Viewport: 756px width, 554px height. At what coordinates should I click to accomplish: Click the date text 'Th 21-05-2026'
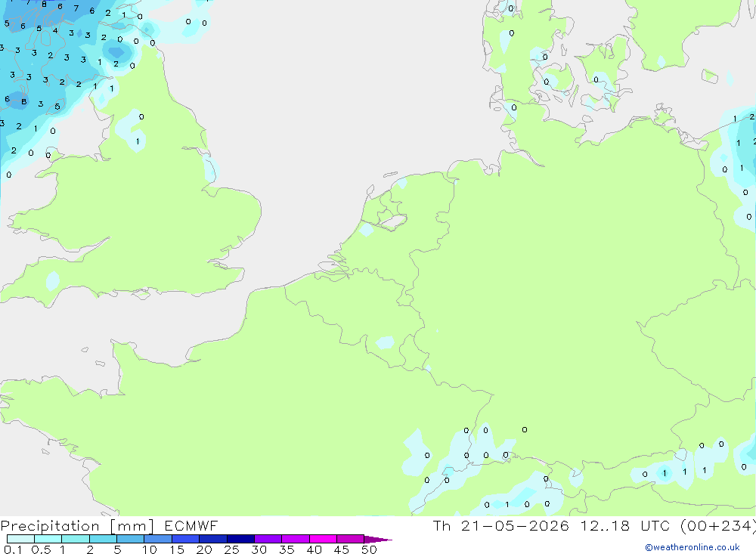tap(500, 526)
